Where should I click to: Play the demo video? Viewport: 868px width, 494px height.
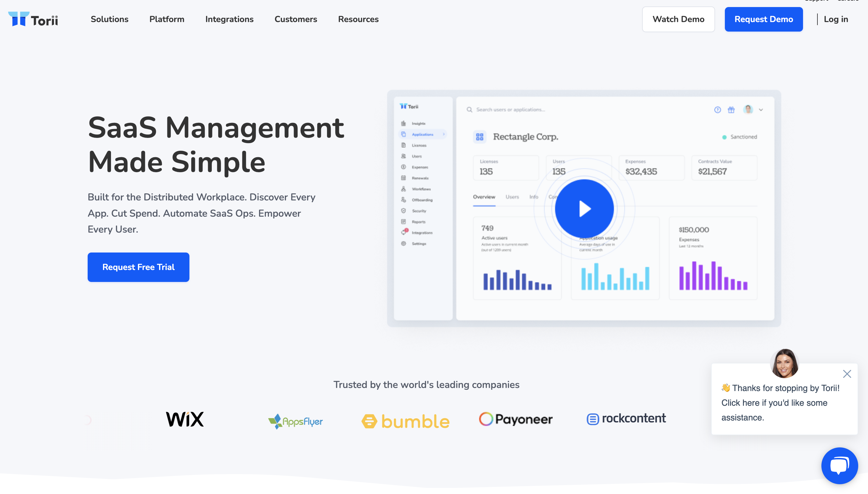[584, 209]
